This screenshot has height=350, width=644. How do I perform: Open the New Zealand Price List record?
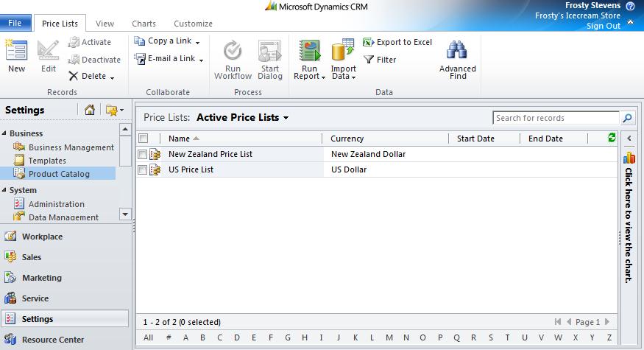click(210, 154)
